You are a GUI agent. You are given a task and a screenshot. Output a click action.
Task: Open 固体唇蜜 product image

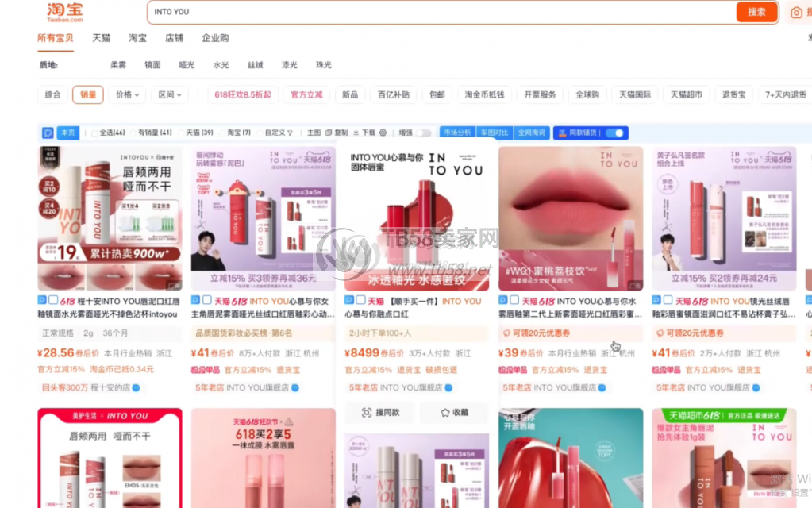click(x=417, y=218)
